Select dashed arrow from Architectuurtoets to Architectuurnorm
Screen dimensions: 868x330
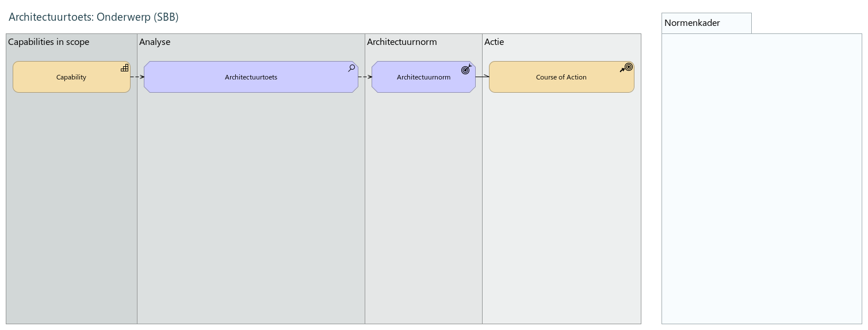pyautogui.click(x=365, y=77)
